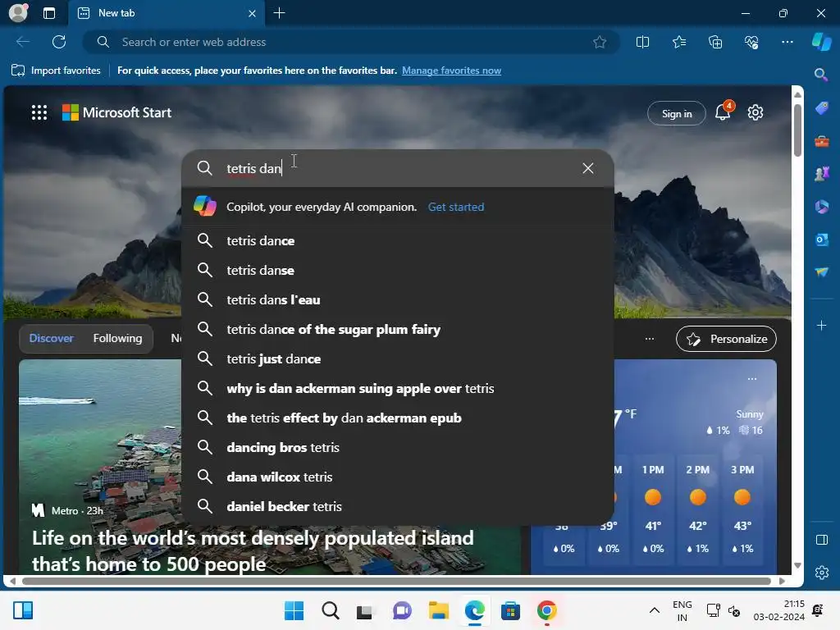Choose suggestion tetris just dance
The height and width of the screenshot is (630, 840).
pos(398,358)
